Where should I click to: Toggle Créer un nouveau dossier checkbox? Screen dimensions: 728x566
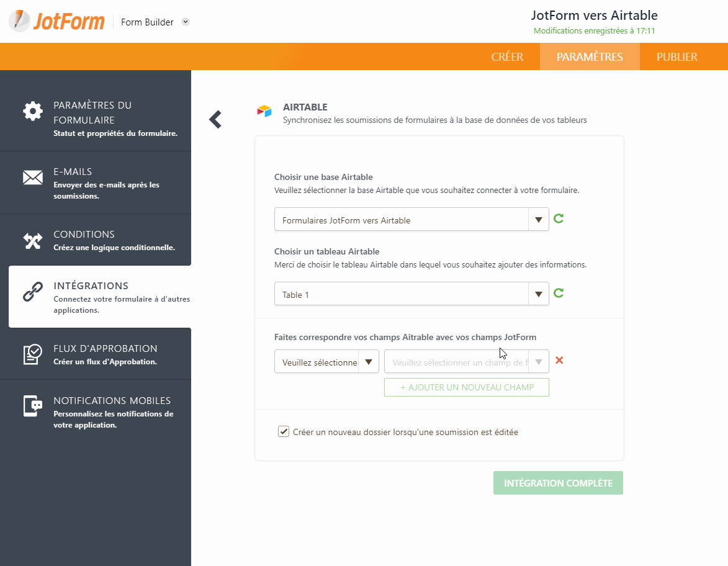click(x=284, y=431)
